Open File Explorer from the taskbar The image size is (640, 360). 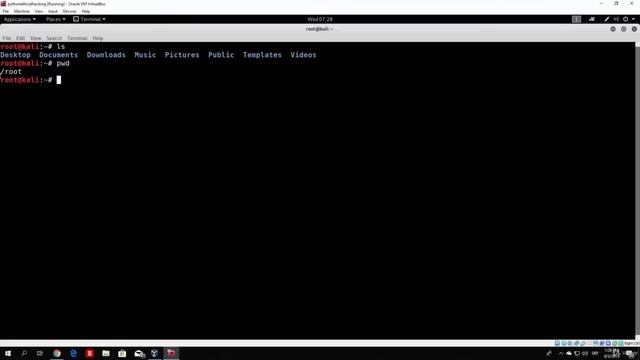[106, 353]
